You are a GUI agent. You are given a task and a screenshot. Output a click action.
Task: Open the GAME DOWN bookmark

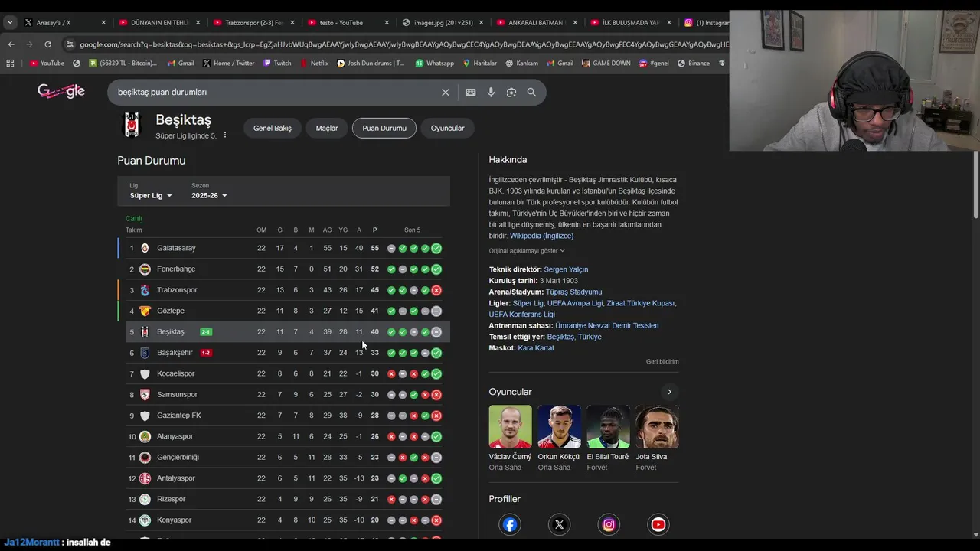pos(605,64)
